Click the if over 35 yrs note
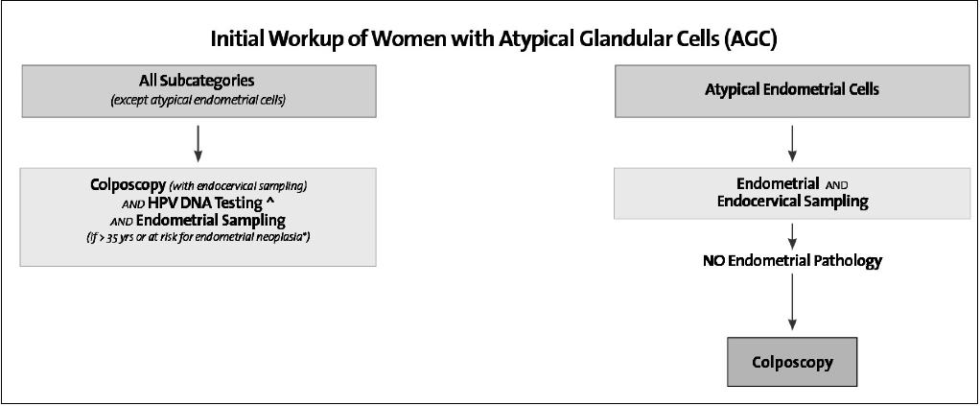Image resolution: width=980 pixels, height=406 pixels. 198,238
